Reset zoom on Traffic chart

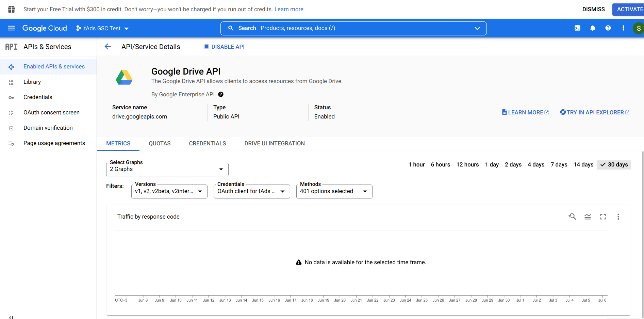tap(572, 217)
